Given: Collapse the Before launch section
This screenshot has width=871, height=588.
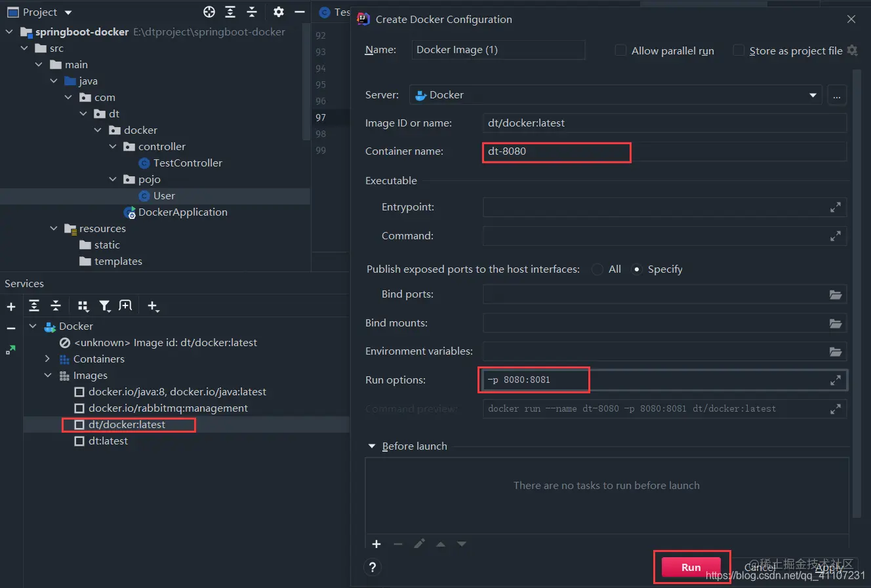Looking at the screenshot, I should point(372,446).
